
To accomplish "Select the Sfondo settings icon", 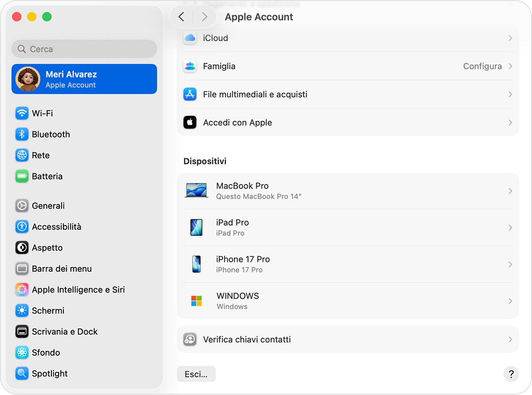I will click(22, 352).
